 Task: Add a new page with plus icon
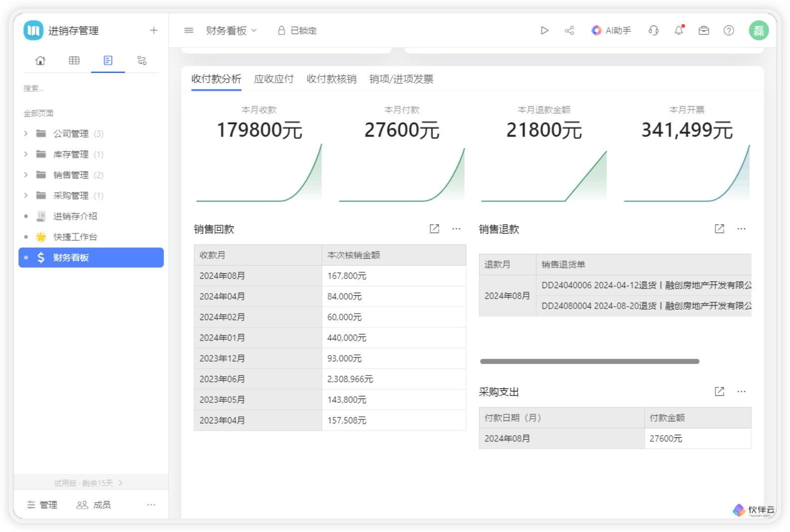coord(154,30)
